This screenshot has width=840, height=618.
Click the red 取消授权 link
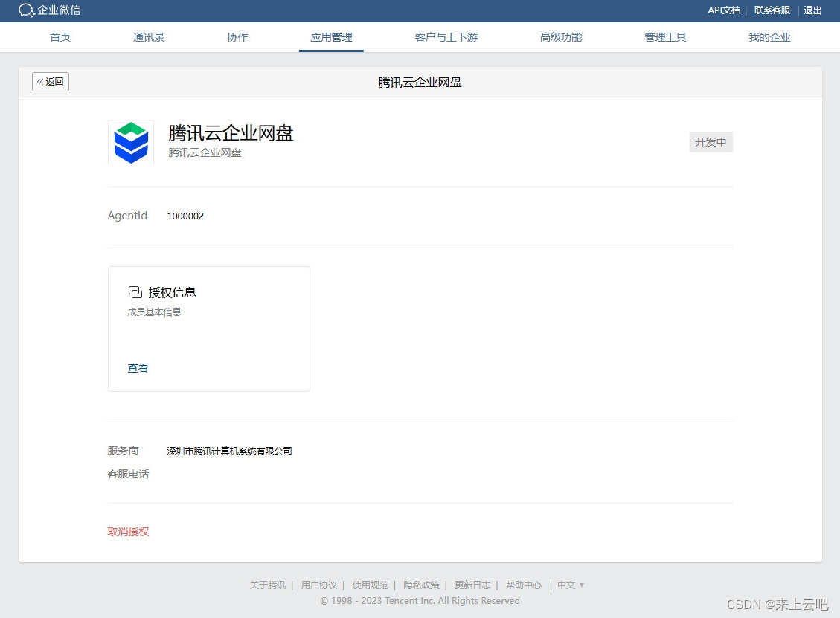[x=128, y=531]
